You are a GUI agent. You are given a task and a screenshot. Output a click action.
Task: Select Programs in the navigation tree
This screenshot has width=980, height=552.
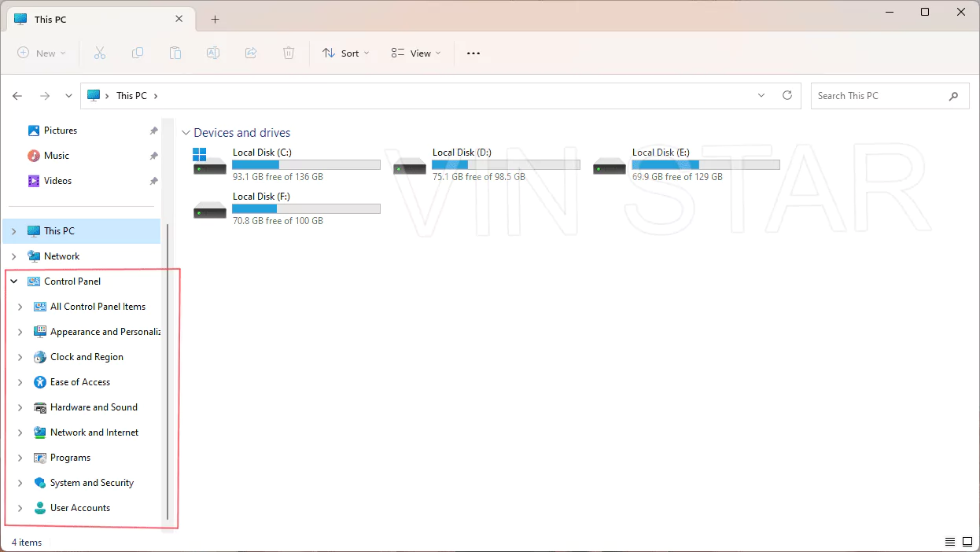pyautogui.click(x=70, y=458)
